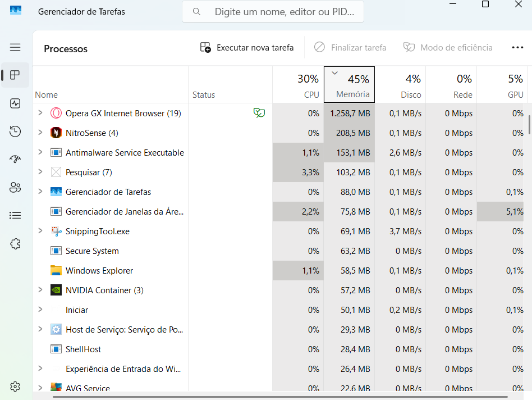Open the Services page in sidebar

click(x=15, y=243)
